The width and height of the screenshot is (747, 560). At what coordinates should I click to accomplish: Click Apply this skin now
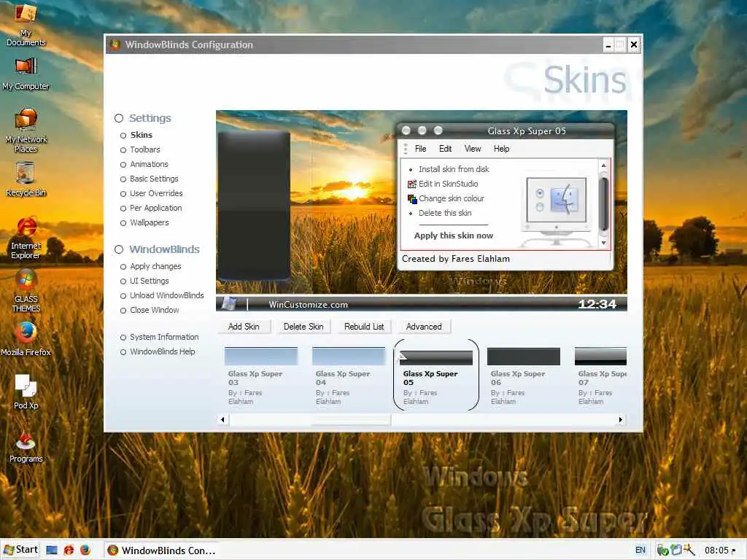(x=454, y=236)
